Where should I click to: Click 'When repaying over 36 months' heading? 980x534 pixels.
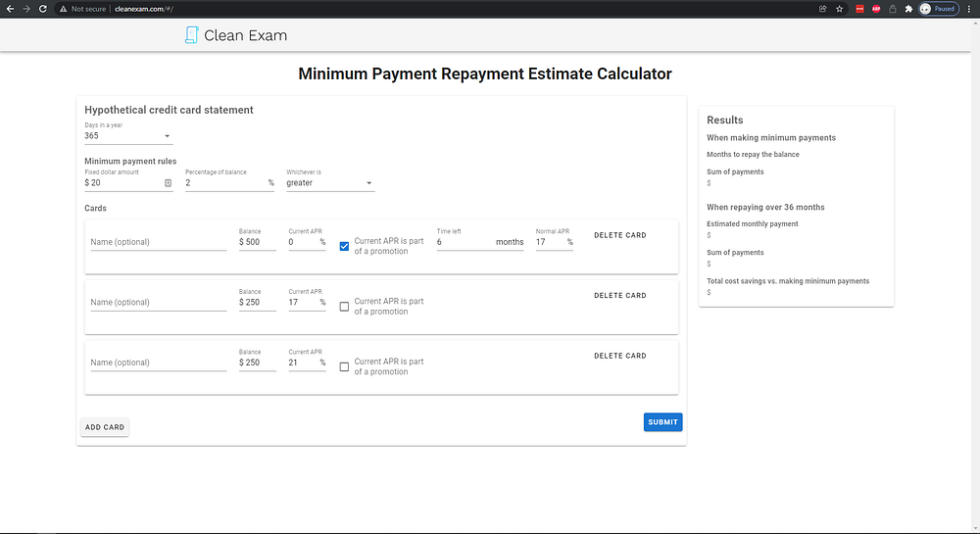[x=765, y=208]
